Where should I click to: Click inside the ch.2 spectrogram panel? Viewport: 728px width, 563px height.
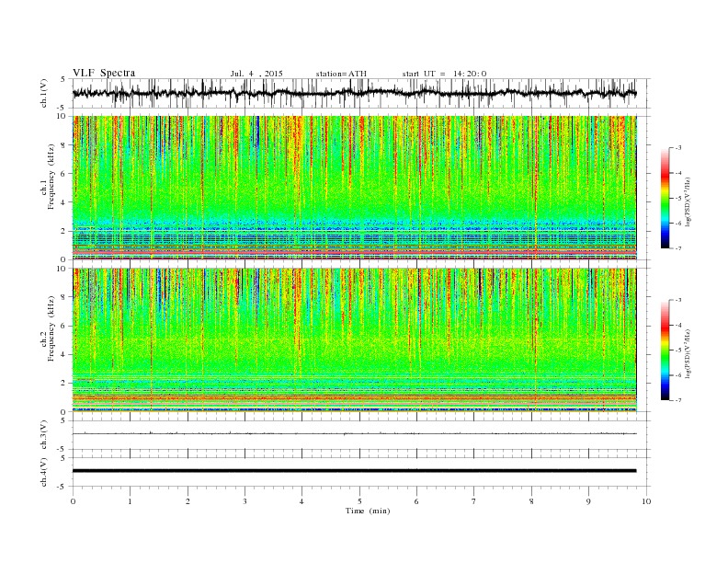354,339
